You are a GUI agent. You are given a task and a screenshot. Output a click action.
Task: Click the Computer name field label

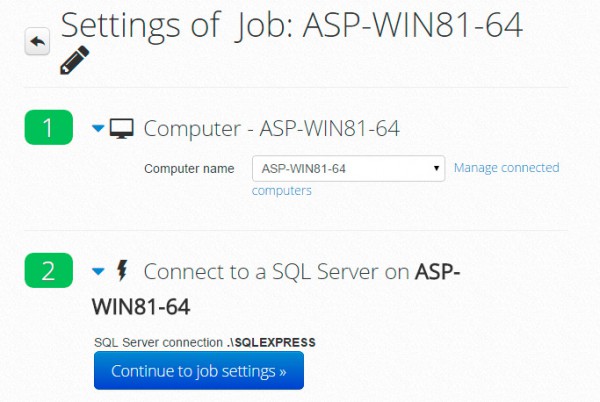[189, 169]
